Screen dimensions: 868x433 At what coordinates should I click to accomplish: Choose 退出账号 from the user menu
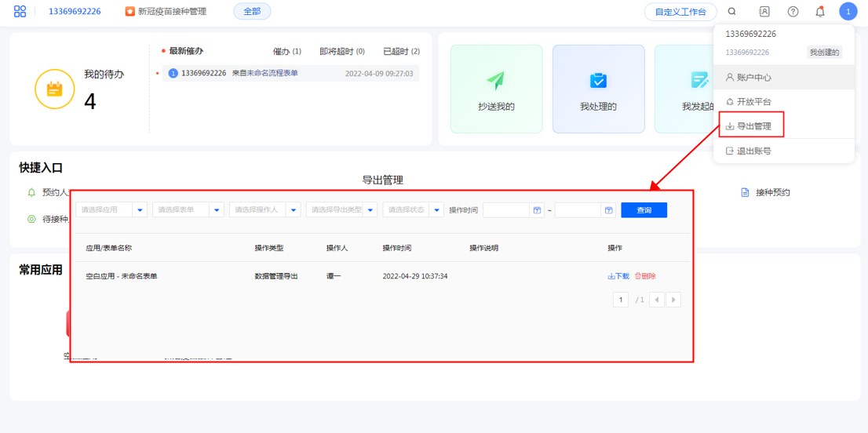(x=752, y=151)
